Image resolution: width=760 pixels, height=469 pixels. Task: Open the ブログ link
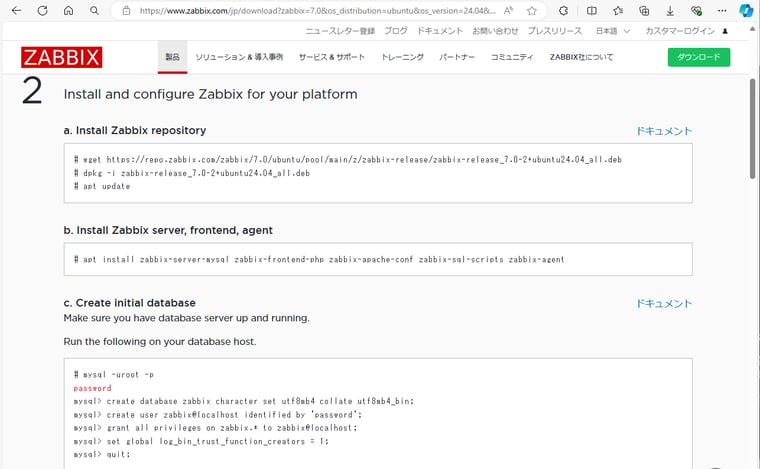coord(396,31)
